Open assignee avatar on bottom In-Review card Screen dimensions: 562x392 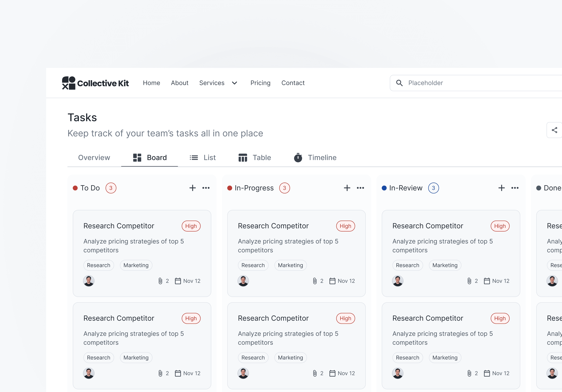tap(398, 373)
